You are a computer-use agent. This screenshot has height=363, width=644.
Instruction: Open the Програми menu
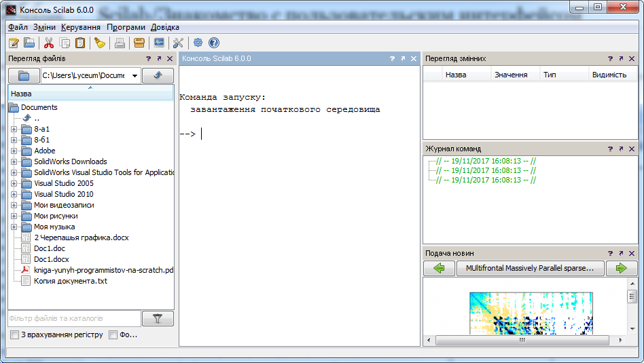126,27
